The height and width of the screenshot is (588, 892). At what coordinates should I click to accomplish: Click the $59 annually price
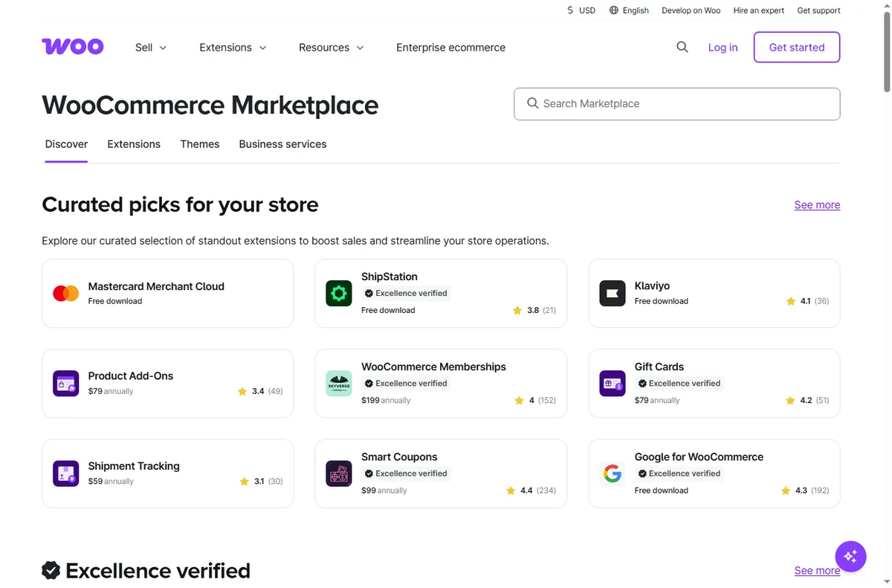pos(111,481)
